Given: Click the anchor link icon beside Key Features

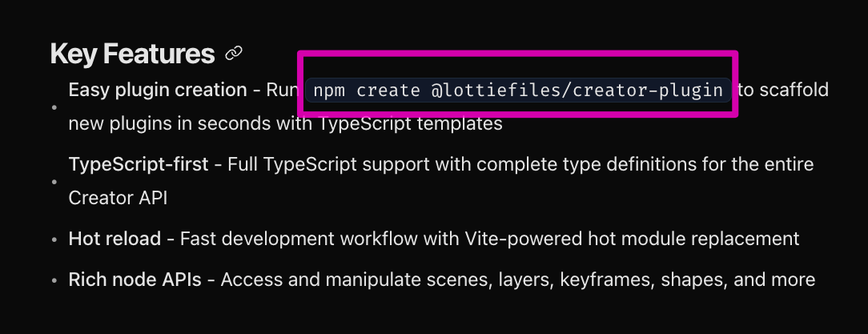Looking at the screenshot, I should 234,54.
